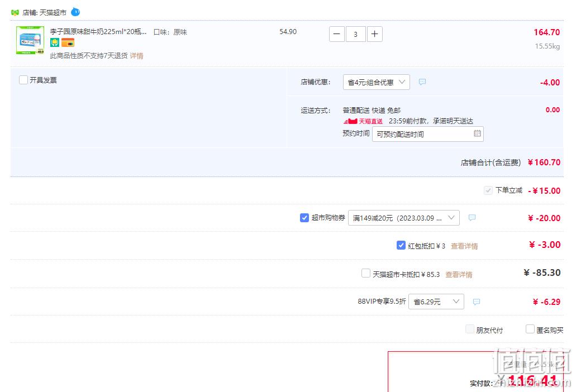Screen dimensions: 576x392
Task: Click the message icon beside 店铺优惠 dropdown
Action: pyautogui.click(x=422, y=82)
